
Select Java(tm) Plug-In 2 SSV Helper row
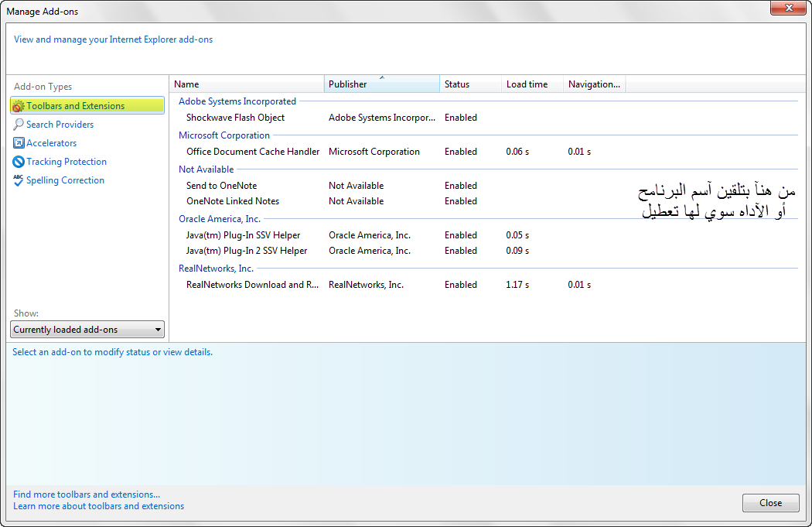247,251
